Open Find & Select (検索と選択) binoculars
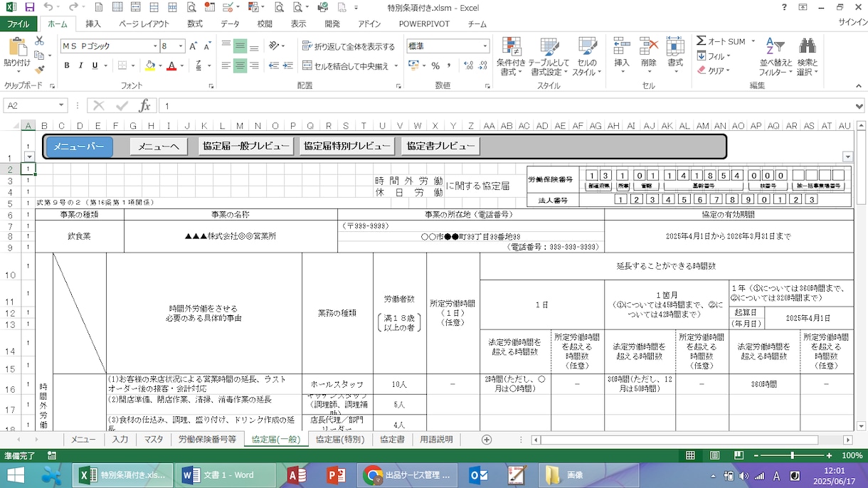Screen dimensions: 868x488 click(808, 57)
